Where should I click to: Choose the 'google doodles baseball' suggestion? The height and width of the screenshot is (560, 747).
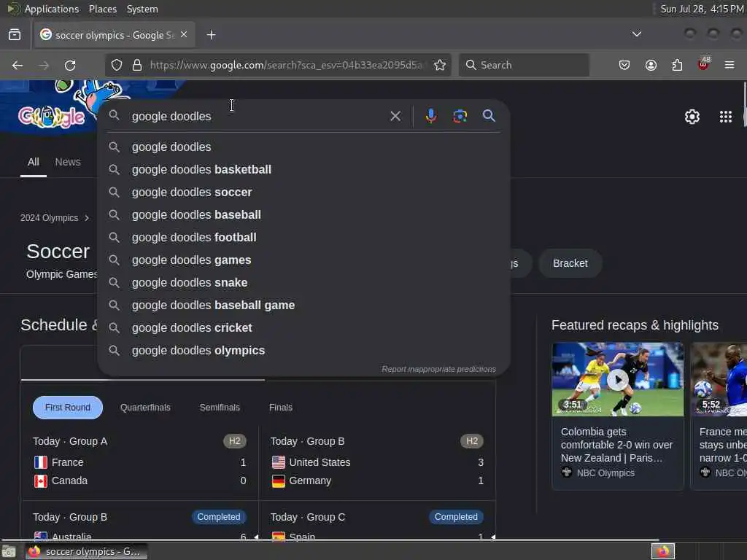click(x=303, y=215)
